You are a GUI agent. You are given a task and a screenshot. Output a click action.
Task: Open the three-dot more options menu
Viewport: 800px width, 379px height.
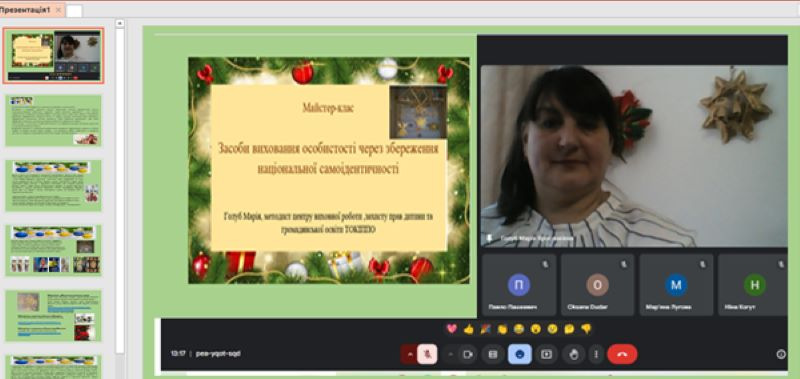pyautogui.click(x=595, y=354)
